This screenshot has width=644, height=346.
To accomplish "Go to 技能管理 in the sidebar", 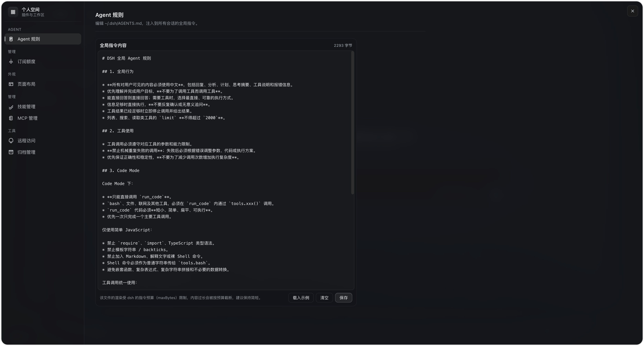I will click(x=43, y=107).
